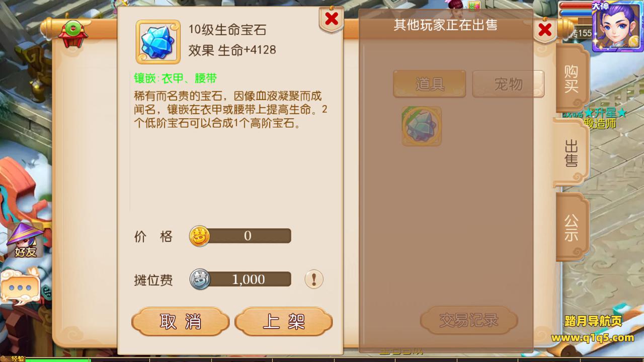Close the market stall window
Viewport: 644px width, 362px height.
[545, 30]
